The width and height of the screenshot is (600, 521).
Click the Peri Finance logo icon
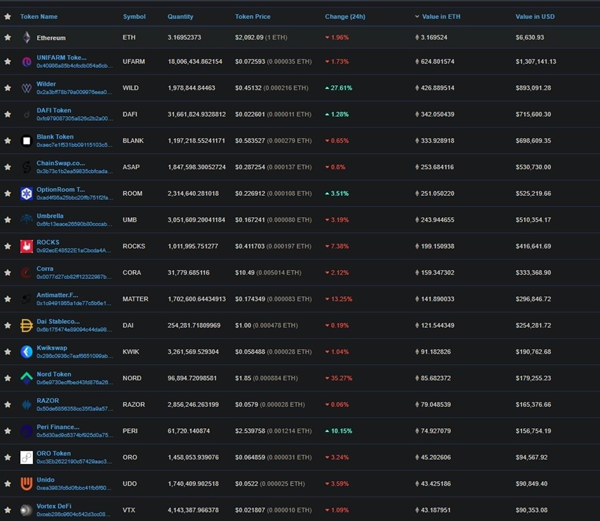pyautogui.click(x=26, y=431)
